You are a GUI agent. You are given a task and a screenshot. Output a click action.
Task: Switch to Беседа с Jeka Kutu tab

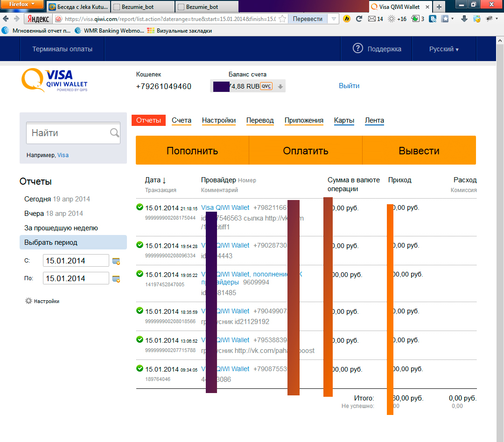pos(78,7)
